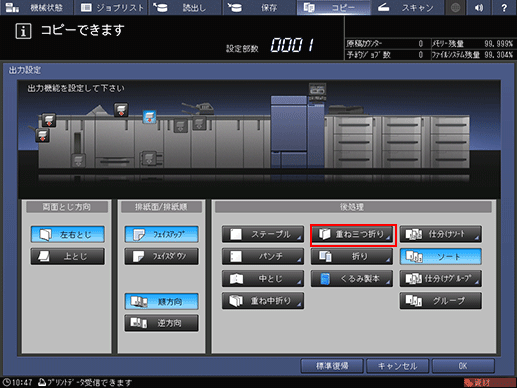Select 上とじ binding direction
This screenshot has height=388, width=517.
[x=67, y=256]
